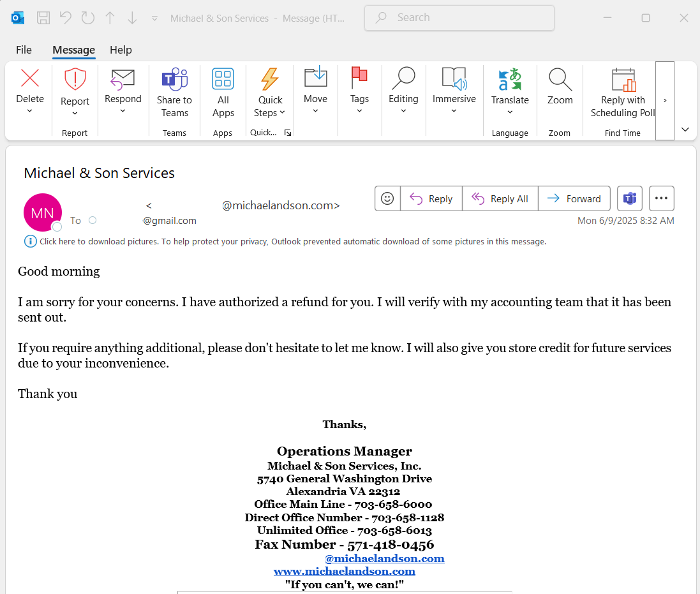This screenshot has width=700, height=594.
Task: Open www.michaelandson.com link
Action: (344, 571)
